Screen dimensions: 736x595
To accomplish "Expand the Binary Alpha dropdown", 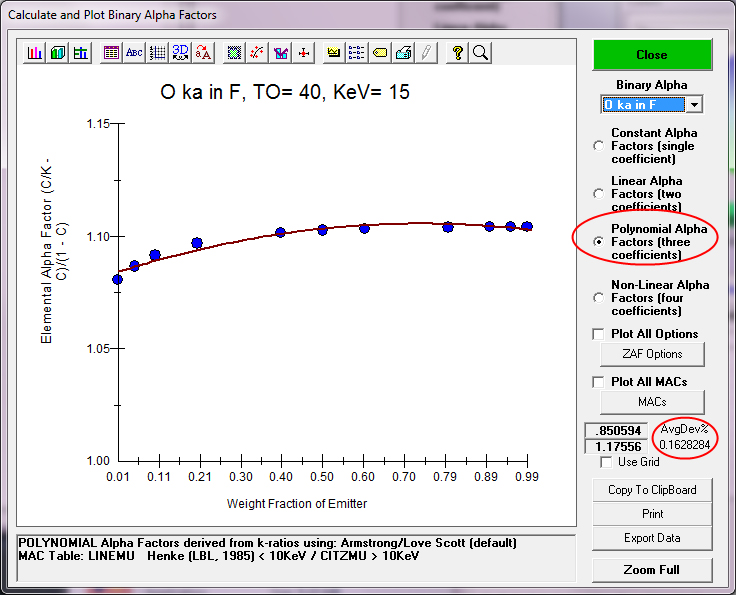I will pos(694,105).
